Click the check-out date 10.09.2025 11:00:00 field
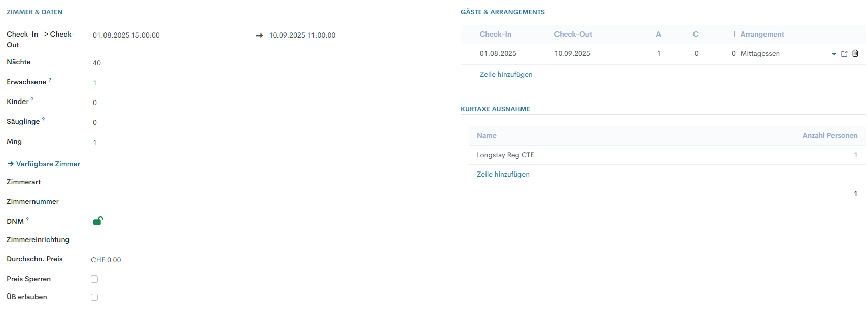The image size is (868, 310). click(302, 36)
